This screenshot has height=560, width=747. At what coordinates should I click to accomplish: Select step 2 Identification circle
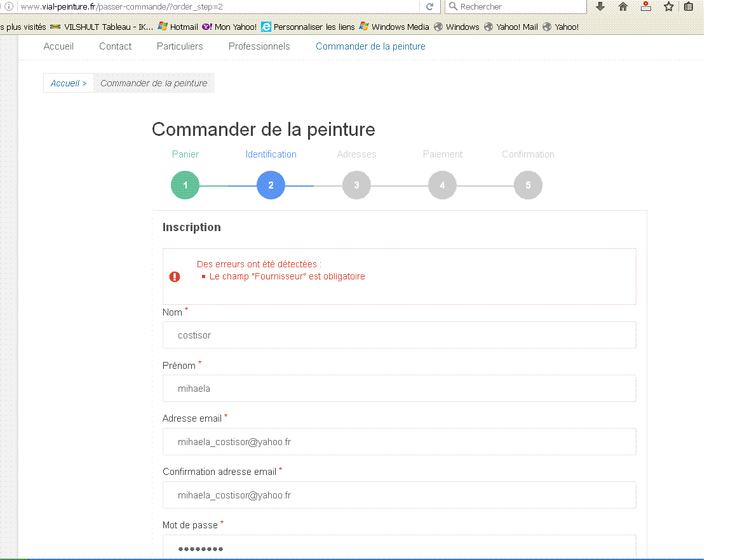click(x=271, y=185)
